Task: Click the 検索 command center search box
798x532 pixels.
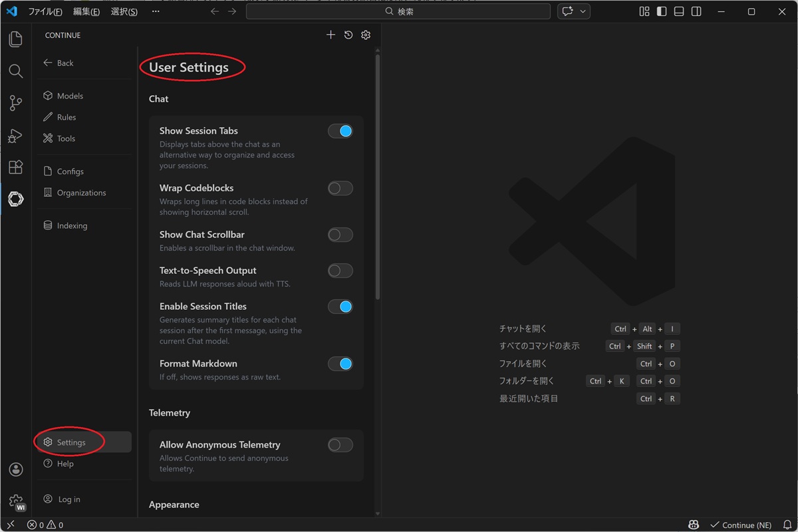Action: point(398,11)
